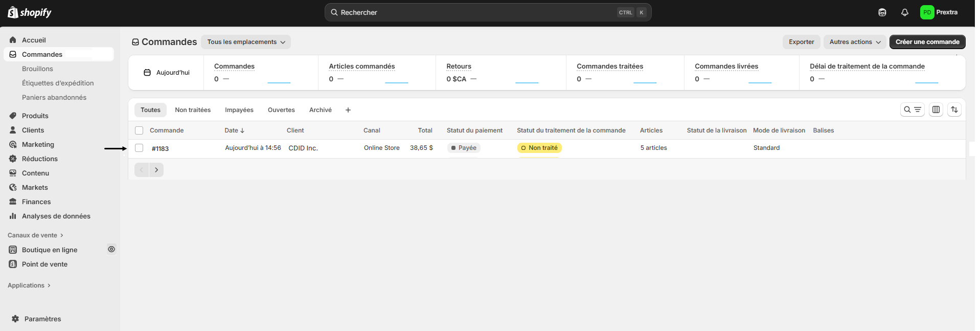Open the notifications bell
The image size is (980, 331).
pyautogui.click(x=904, y=12)
